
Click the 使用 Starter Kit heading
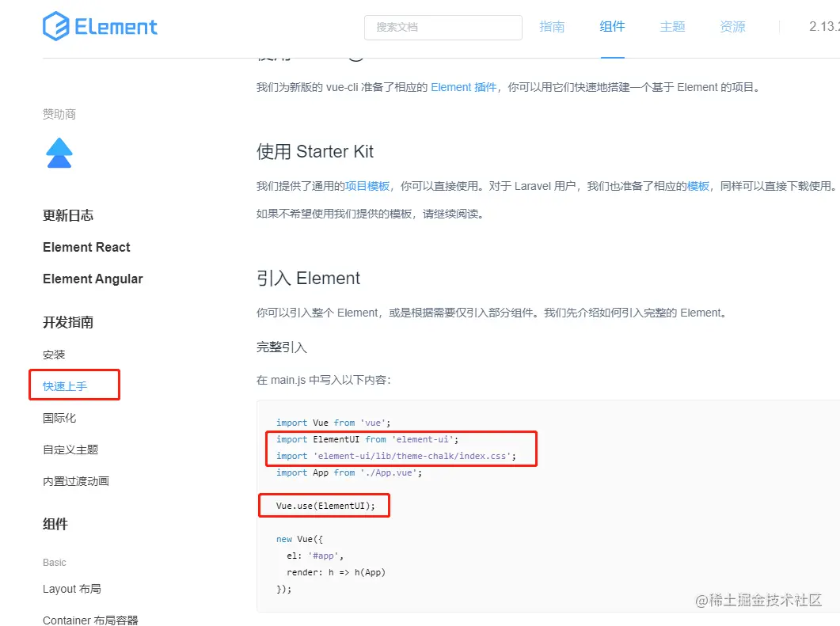[314, 151]
